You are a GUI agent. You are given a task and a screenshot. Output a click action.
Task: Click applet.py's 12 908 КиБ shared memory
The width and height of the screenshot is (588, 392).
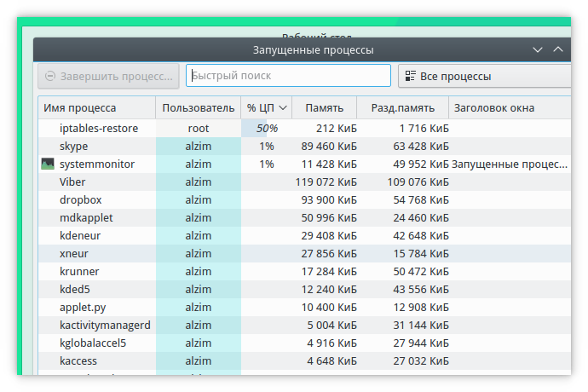421,308
